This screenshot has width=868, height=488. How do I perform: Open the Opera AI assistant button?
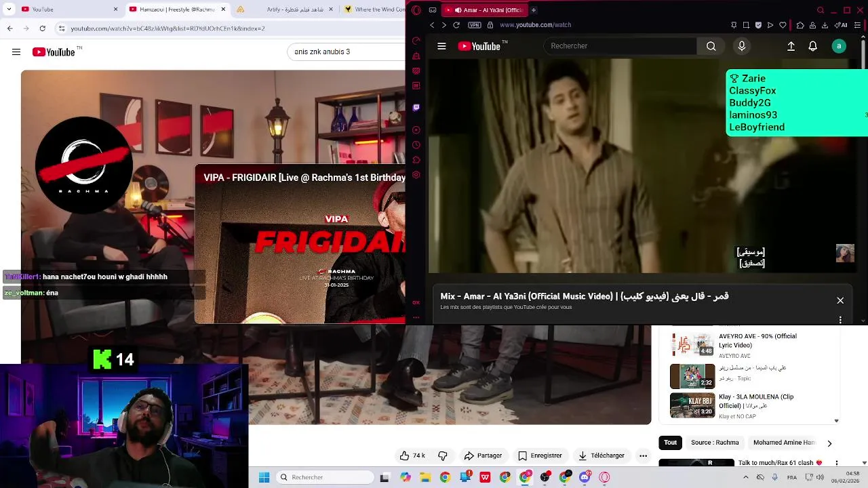click(x=842, y=25)
